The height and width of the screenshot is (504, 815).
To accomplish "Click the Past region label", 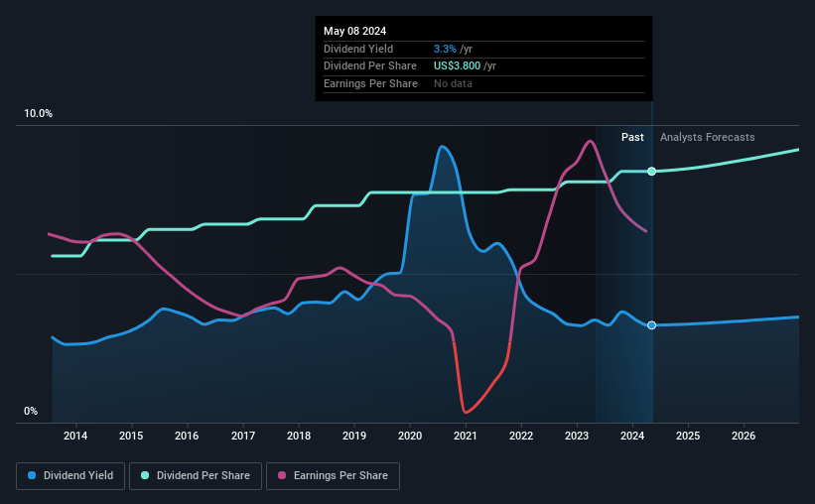I will [632, 137].
